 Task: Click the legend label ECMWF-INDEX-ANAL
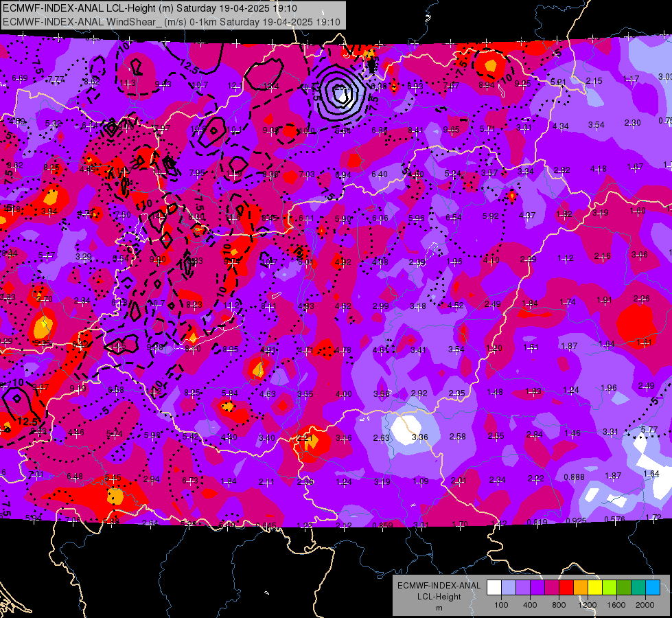439,586
